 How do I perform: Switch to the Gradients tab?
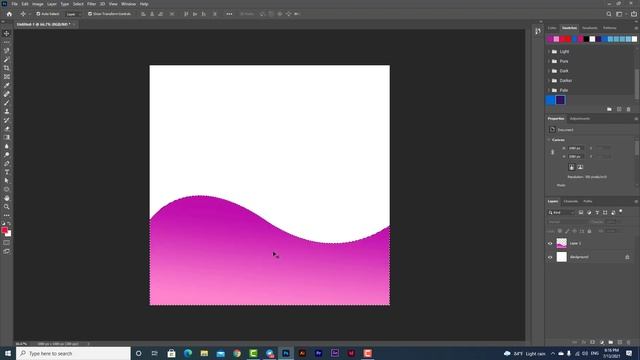pyautogui.click(x=589, y=28)
